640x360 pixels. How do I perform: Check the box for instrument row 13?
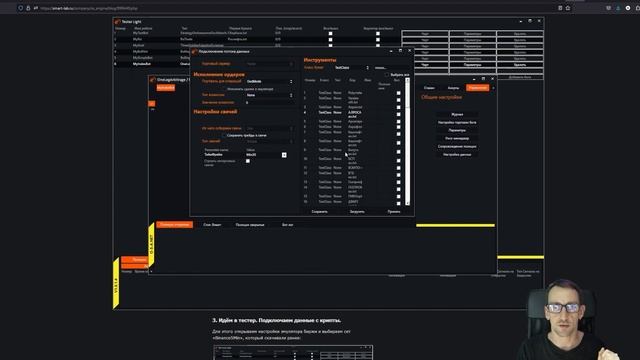coord(398,182)
